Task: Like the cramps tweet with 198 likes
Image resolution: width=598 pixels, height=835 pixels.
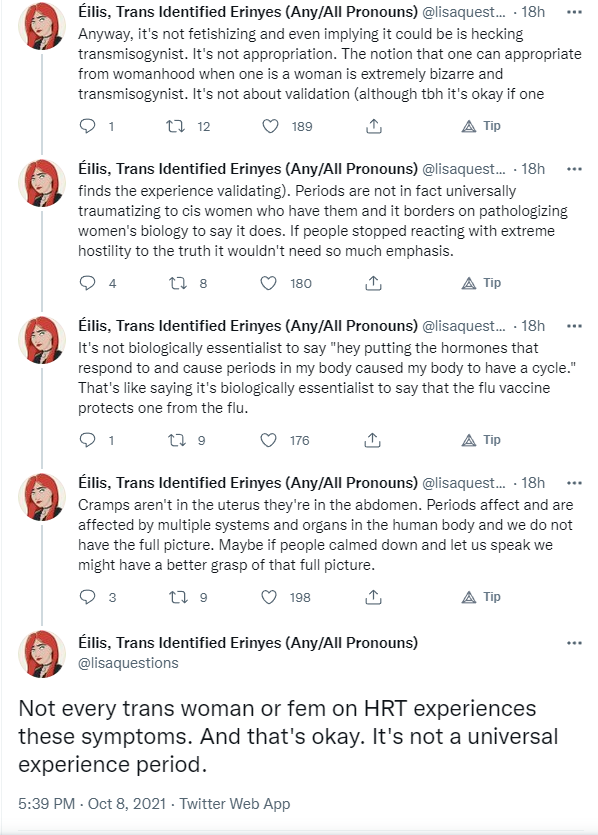Action: pos(268,597)
